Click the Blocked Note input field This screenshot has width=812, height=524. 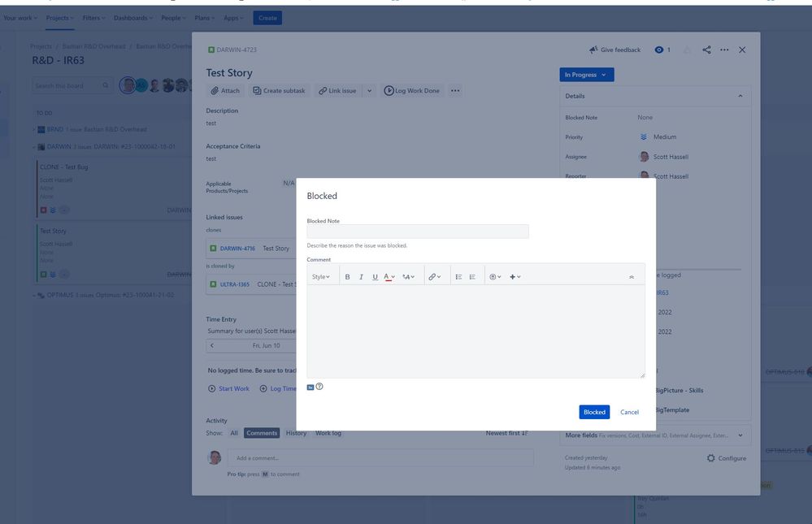pyautogui.click(x=417, y=231)
